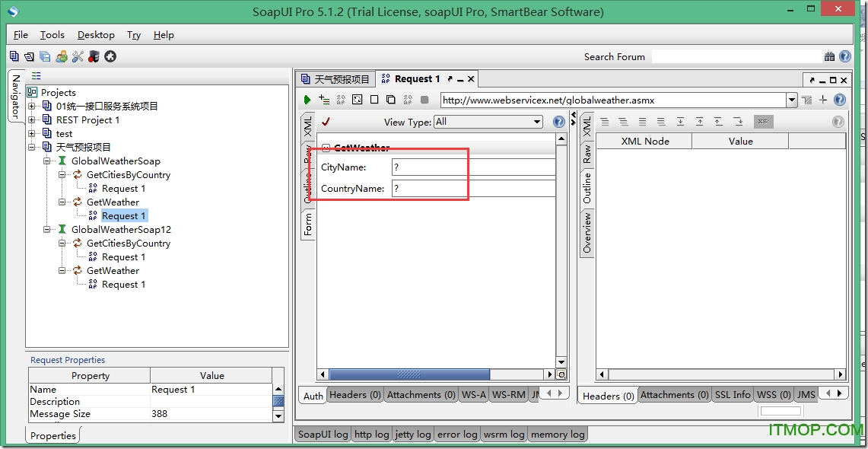Collapse the GetWeather form section toggle

(326, 148)
